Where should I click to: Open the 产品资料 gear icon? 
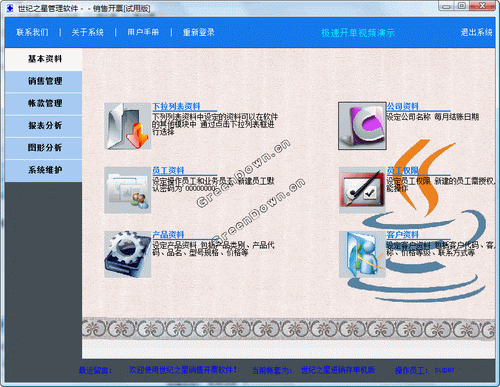[128, 254]
